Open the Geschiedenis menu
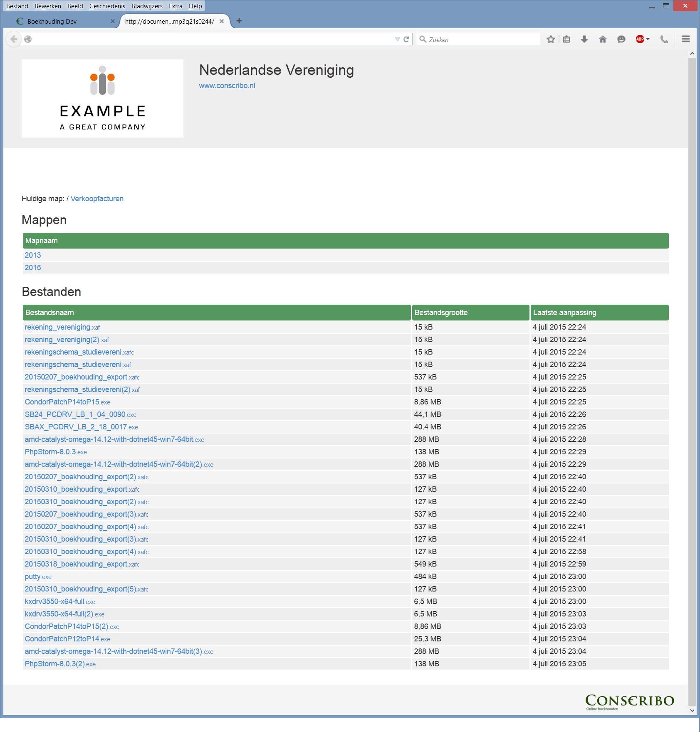The height and width of the screenshot is (732, 700). (107, 6)
